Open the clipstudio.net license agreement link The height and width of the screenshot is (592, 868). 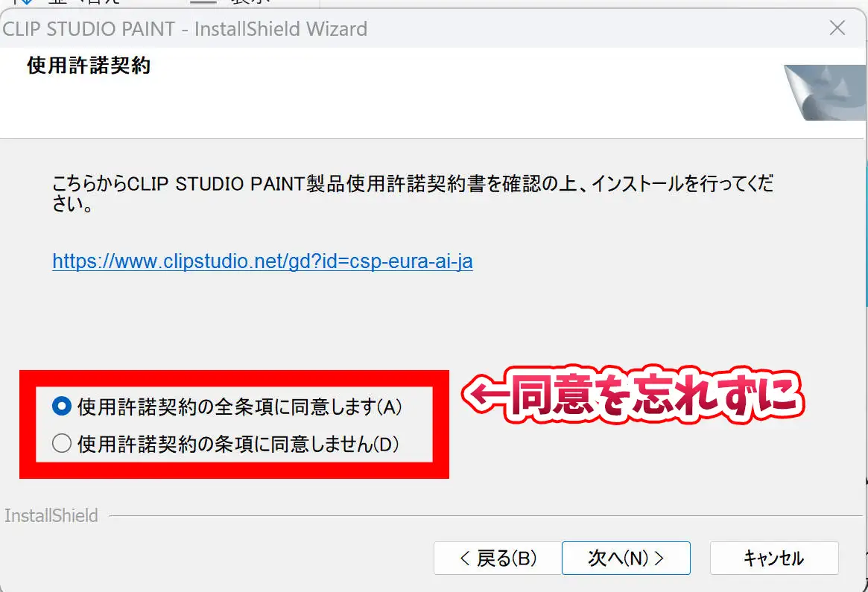pyautogui.click(x=262, y=261)
